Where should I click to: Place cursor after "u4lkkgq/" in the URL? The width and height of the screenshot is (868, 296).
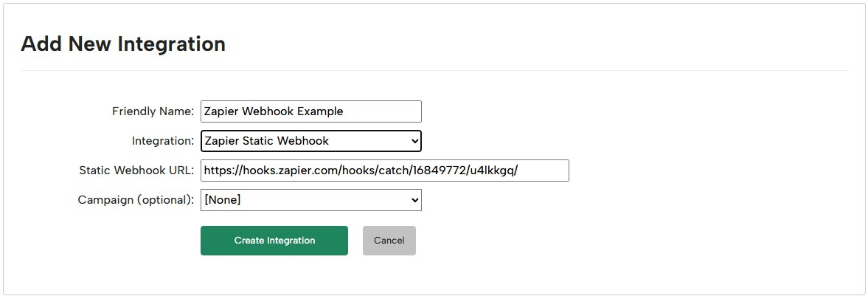click(x=520, y=171)
